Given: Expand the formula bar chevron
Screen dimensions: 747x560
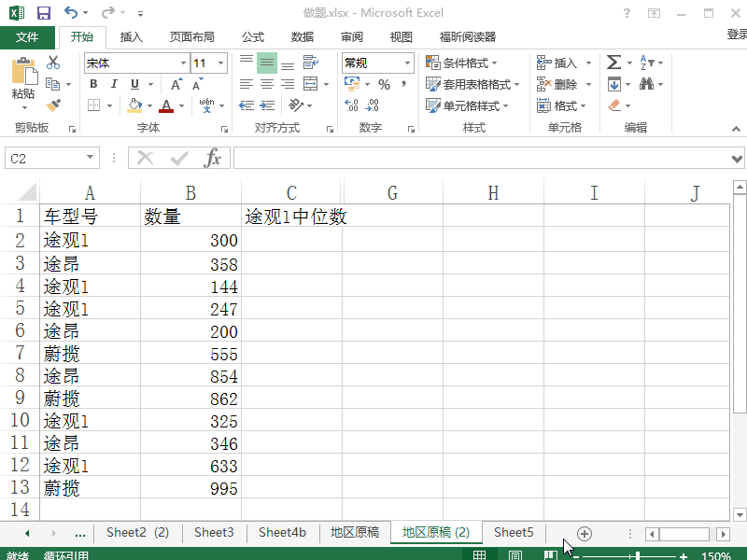Looking at the screenshot, I should (737, 159).
